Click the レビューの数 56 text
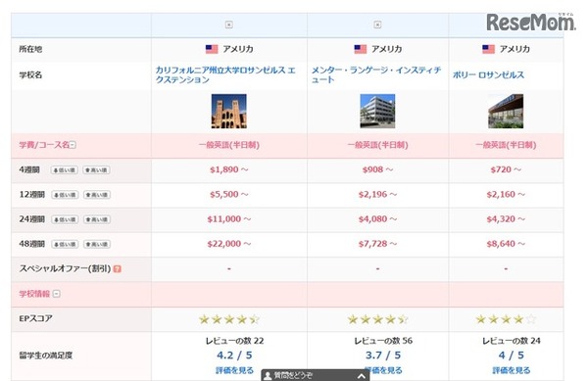The height and width of the screenshot is (381, 588). [x=383, y=341]
